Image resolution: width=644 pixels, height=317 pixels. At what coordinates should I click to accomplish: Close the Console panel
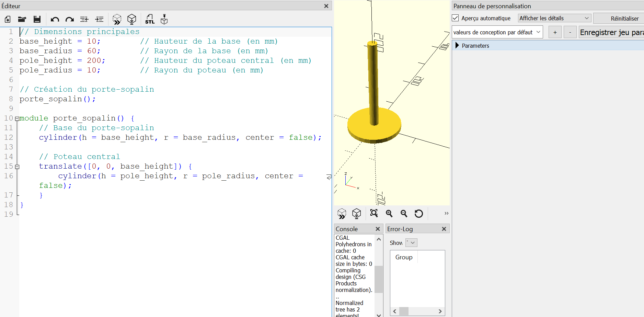(x=378, y=229)
